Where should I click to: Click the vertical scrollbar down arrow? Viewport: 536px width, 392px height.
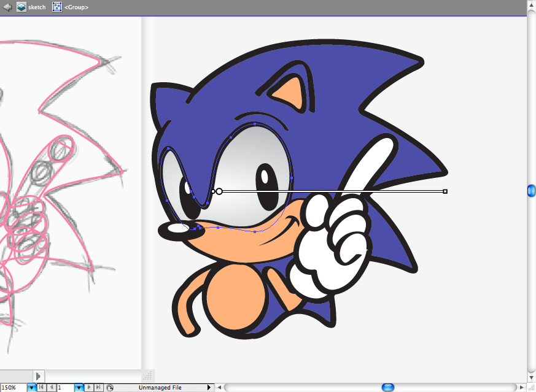coord(531,377)
